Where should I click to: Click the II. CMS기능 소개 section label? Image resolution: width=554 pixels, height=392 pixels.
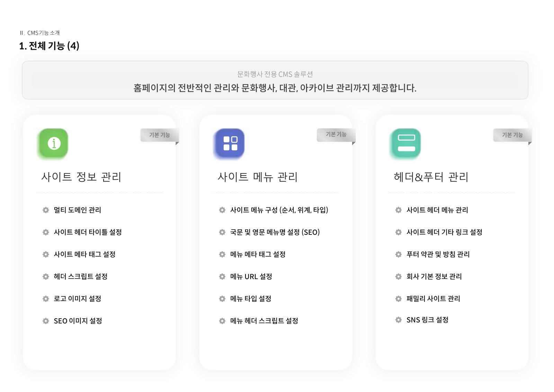tap(40, 33)
